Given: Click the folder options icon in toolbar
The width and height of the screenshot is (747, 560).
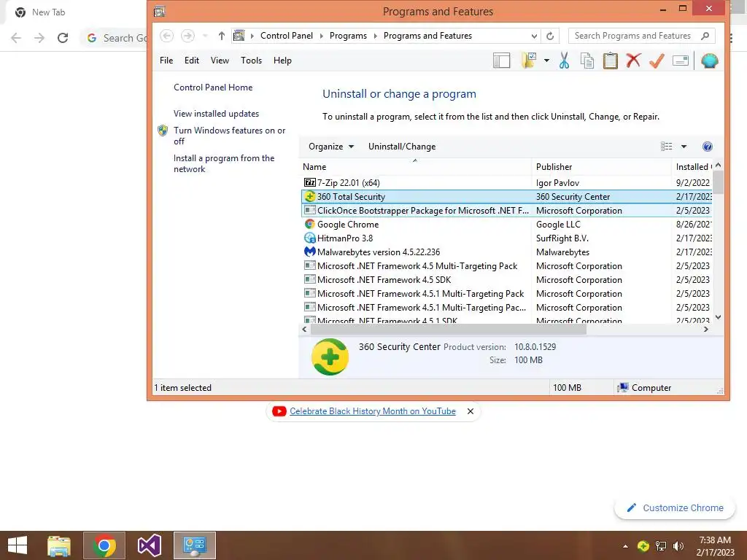Looking at the screenshot, I should tap(529, 61).
